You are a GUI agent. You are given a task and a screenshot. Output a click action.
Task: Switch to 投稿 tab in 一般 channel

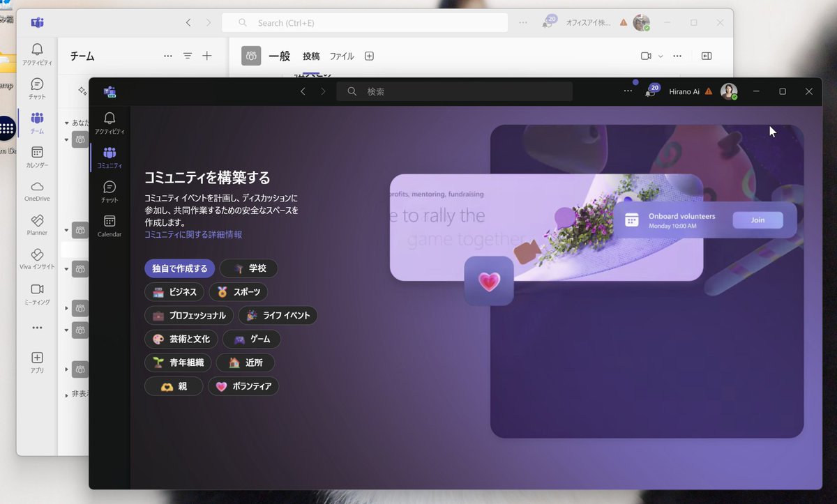pos(311,56)
